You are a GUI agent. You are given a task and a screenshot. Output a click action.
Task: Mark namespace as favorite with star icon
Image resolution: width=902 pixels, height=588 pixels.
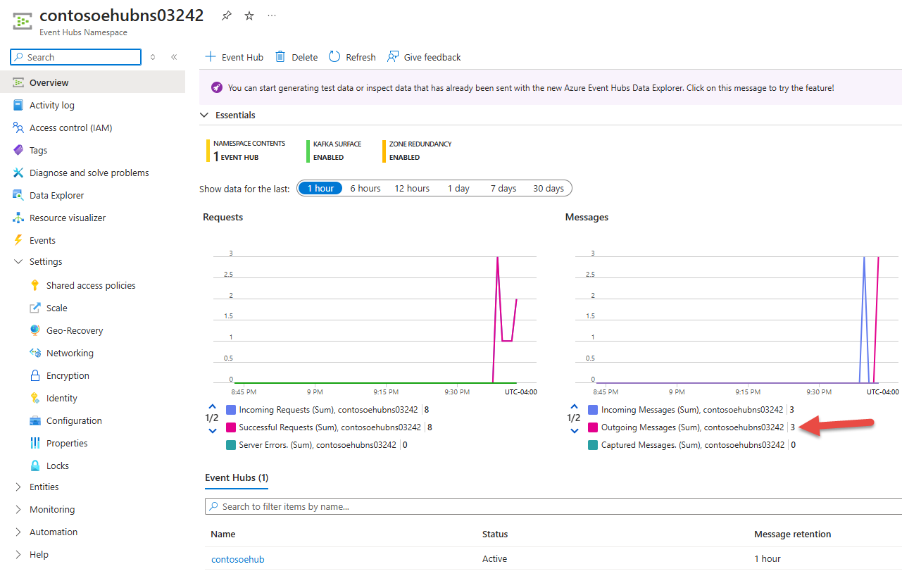[249, 15]
